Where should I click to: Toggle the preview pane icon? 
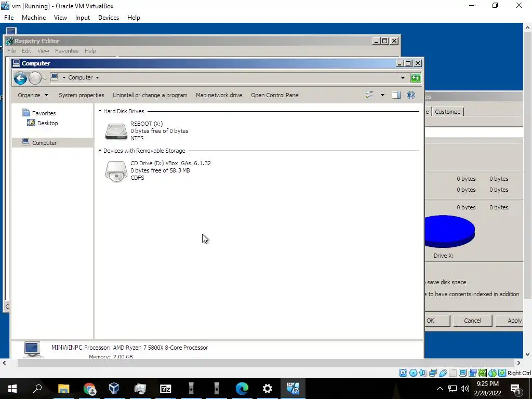click(396, 95)
